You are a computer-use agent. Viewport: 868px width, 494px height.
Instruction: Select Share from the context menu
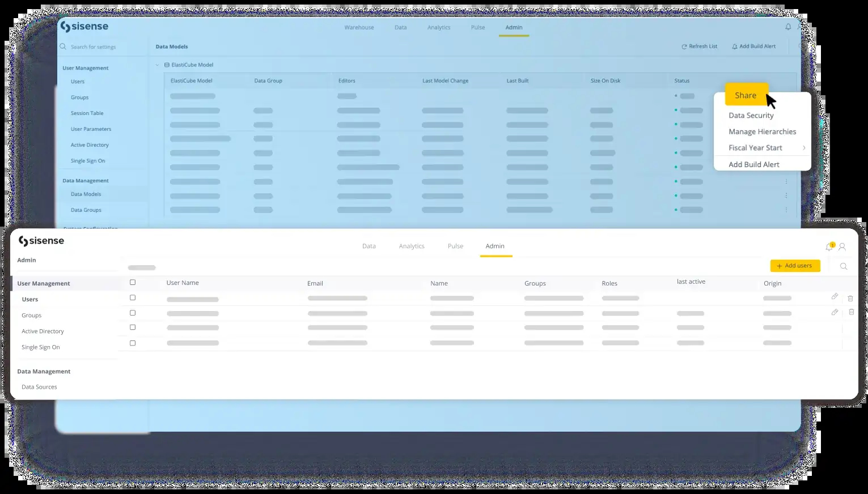click(x=746, y=95)
